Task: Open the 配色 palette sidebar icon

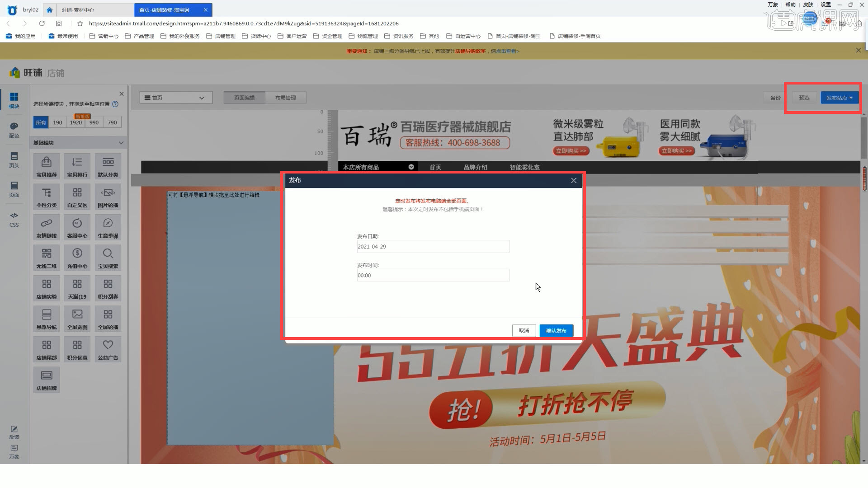Action: coord(14,130)
